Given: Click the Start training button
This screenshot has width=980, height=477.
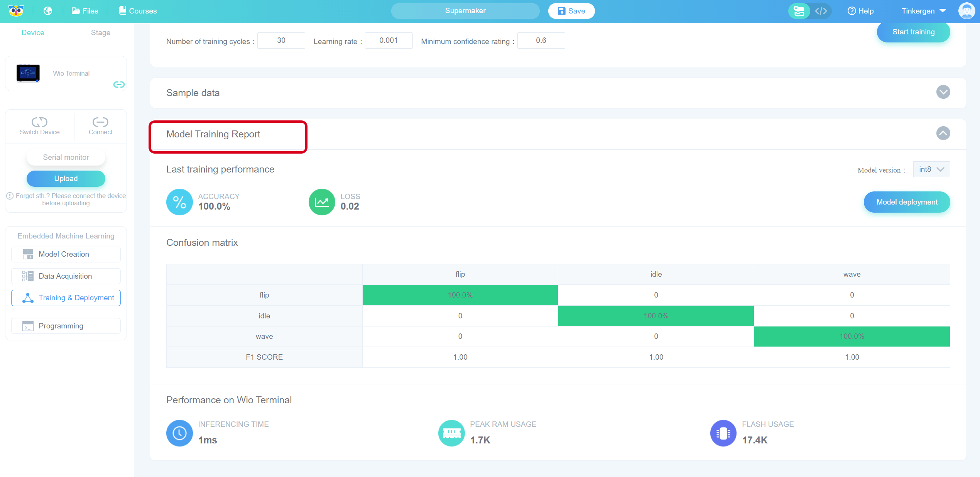Looking at the screenshot, I should point(914,32).
